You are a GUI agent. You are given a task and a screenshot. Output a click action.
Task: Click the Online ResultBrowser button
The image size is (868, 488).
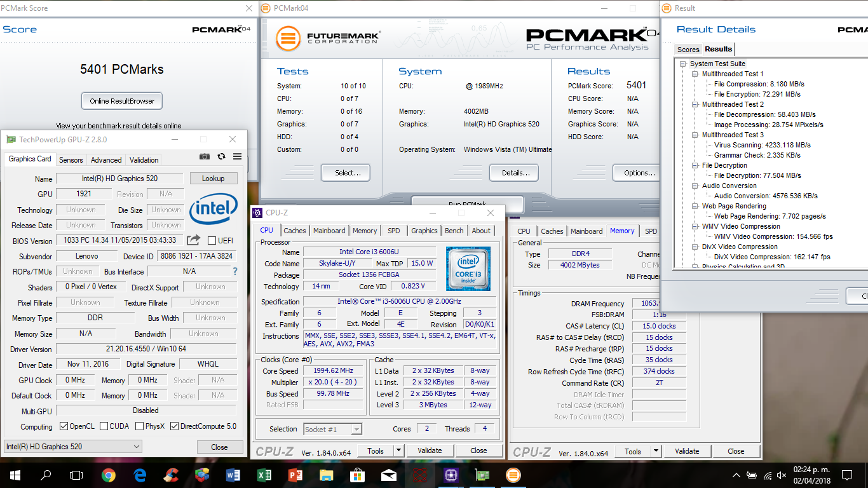[122, 100]
